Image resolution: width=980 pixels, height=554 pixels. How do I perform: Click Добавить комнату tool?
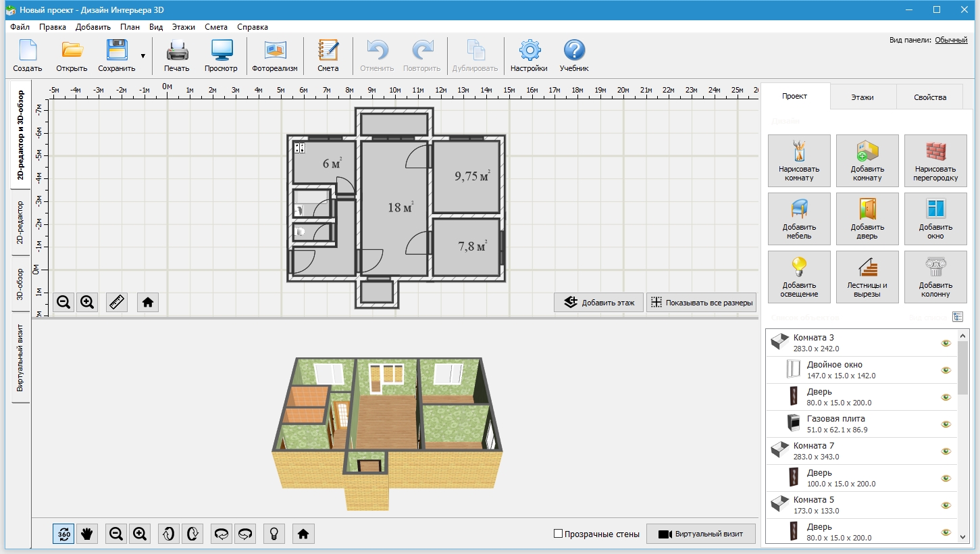(867, 161)
